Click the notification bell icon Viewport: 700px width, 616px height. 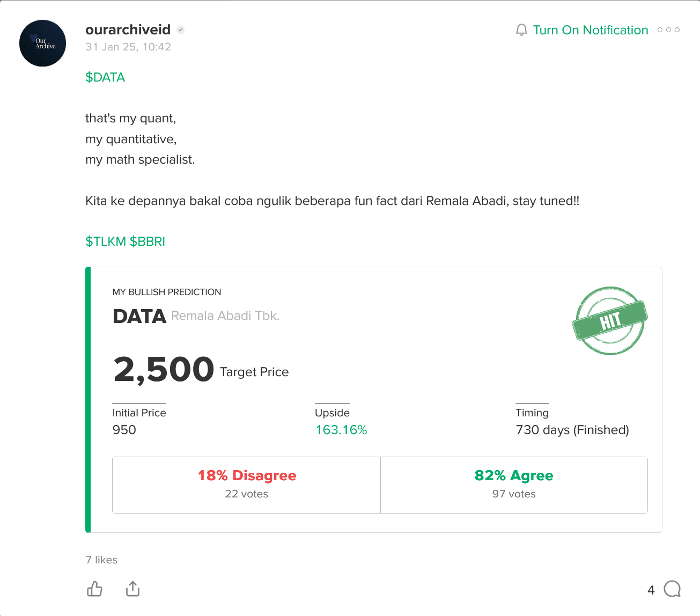tap(521, 30)
